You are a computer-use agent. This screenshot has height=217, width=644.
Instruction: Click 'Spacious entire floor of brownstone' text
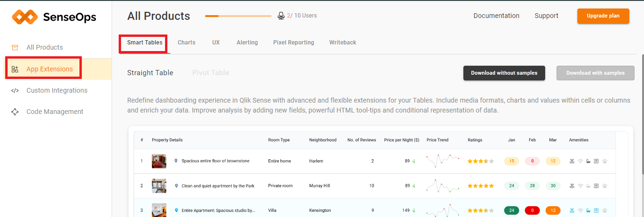(216, 161)
